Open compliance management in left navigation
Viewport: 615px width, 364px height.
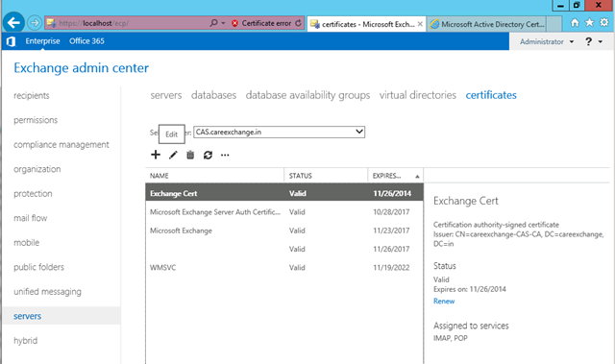[x=61, y=145]
